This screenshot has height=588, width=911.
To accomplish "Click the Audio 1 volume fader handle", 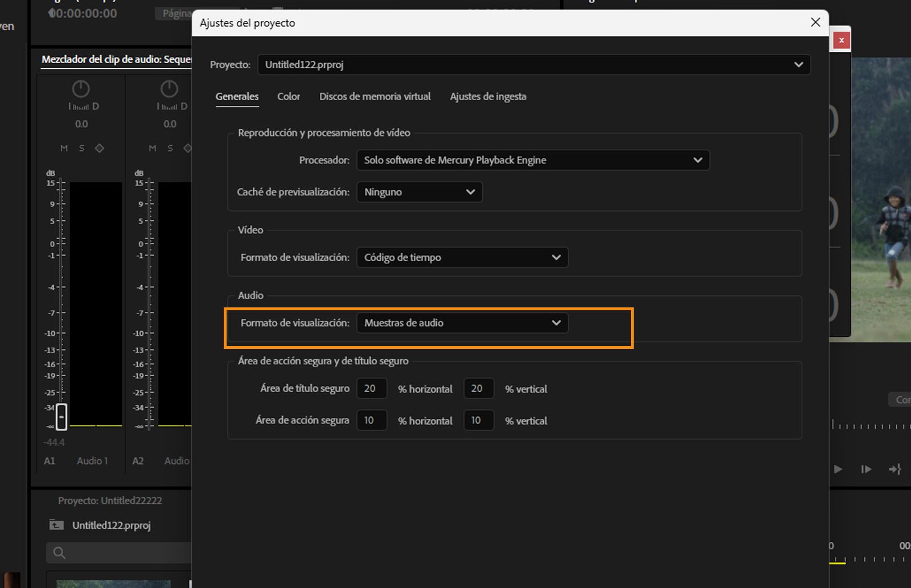I will (61, 417).
